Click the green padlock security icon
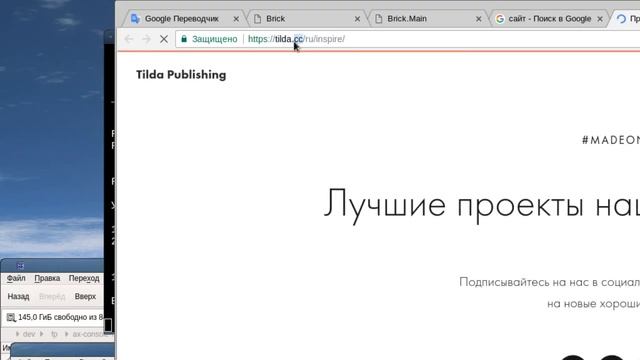This screenshot has width=640, height=360. [x=184, y=39]
